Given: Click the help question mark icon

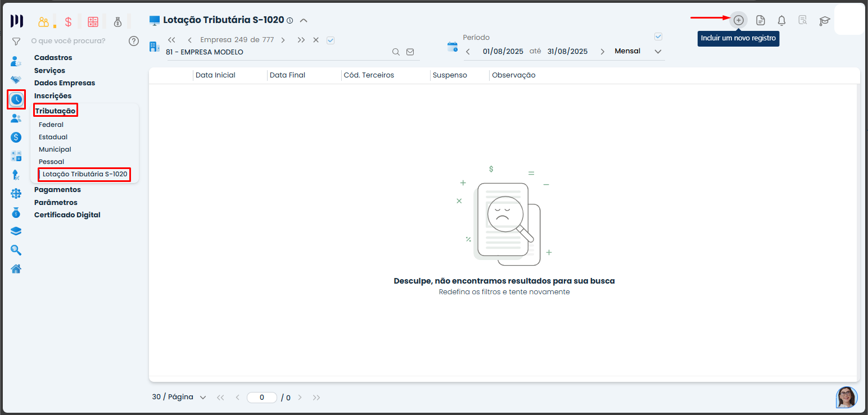Looking at the screenshot, I should click(133, 40).
